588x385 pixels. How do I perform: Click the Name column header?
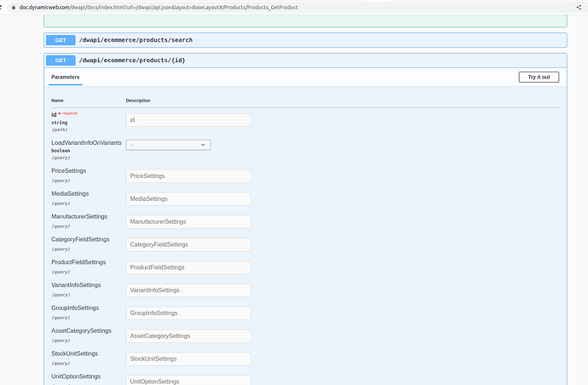click(x=57, y=101)
